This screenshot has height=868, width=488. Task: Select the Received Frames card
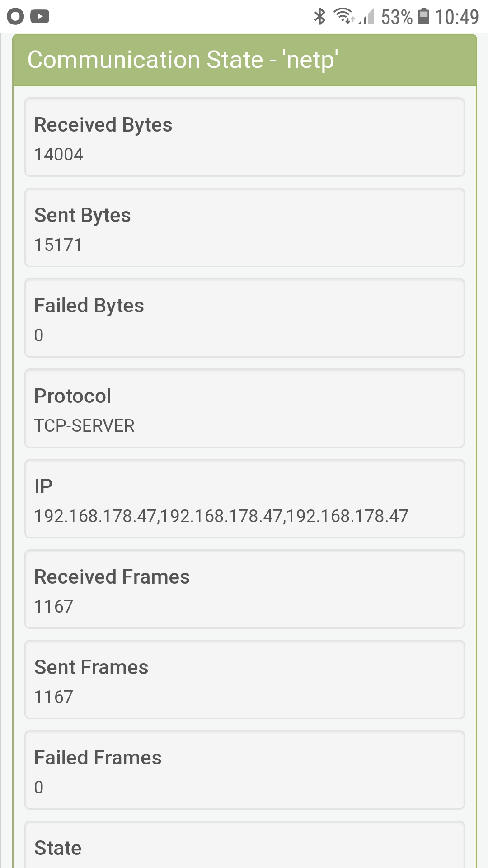(x=244, y=589)
